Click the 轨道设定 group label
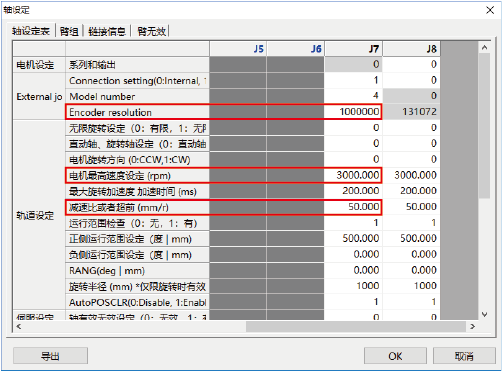The image size is (502, 371). click(x=39, y=215)
